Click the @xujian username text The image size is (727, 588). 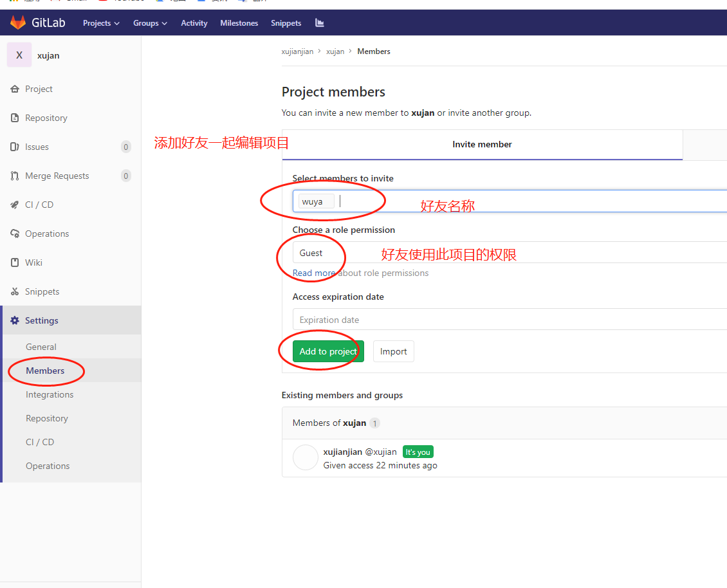[381, 452]
